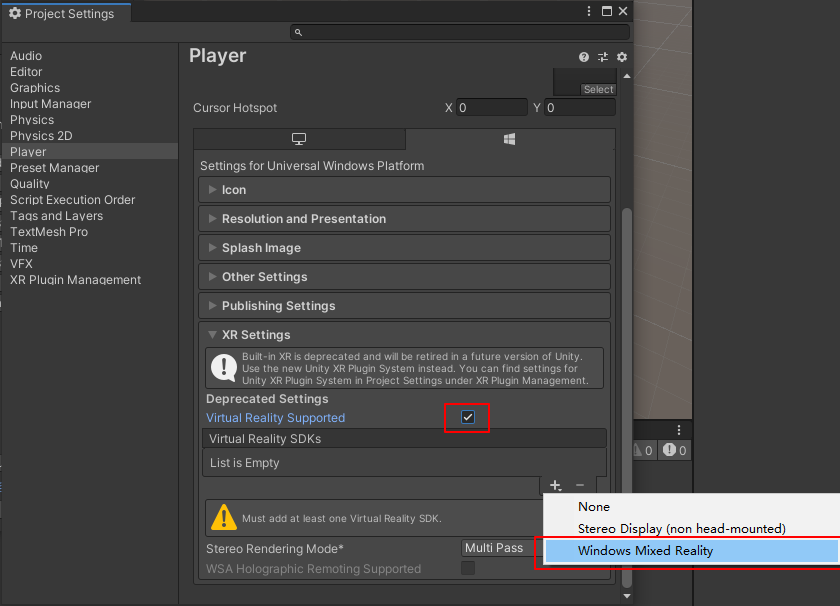Select XR Plugin Management in the sidebar
840x606 pixels.
click(x=74, y=279)
